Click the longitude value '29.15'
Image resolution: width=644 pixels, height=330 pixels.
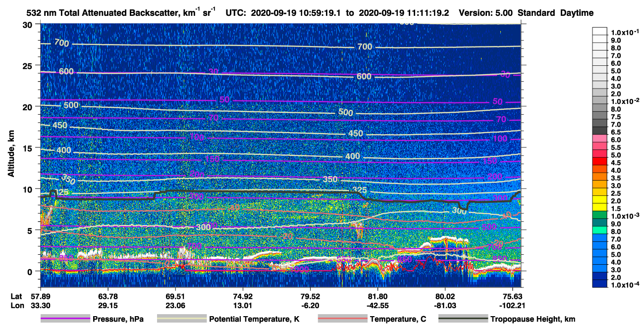tap(107, 305)
